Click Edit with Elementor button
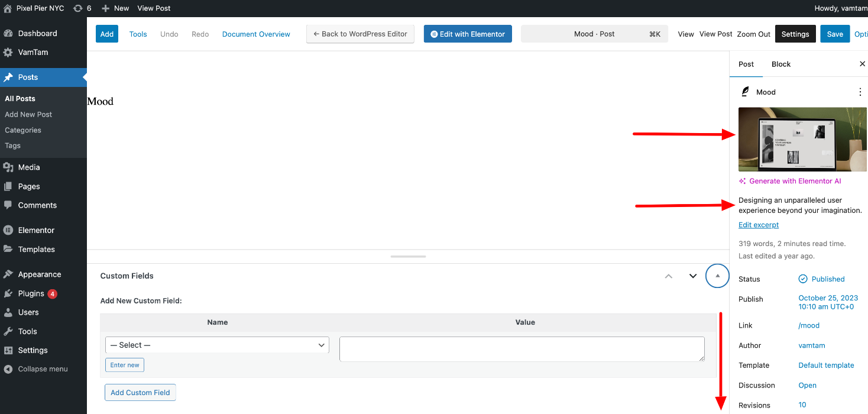868x414 pixels. click(468, 34)
